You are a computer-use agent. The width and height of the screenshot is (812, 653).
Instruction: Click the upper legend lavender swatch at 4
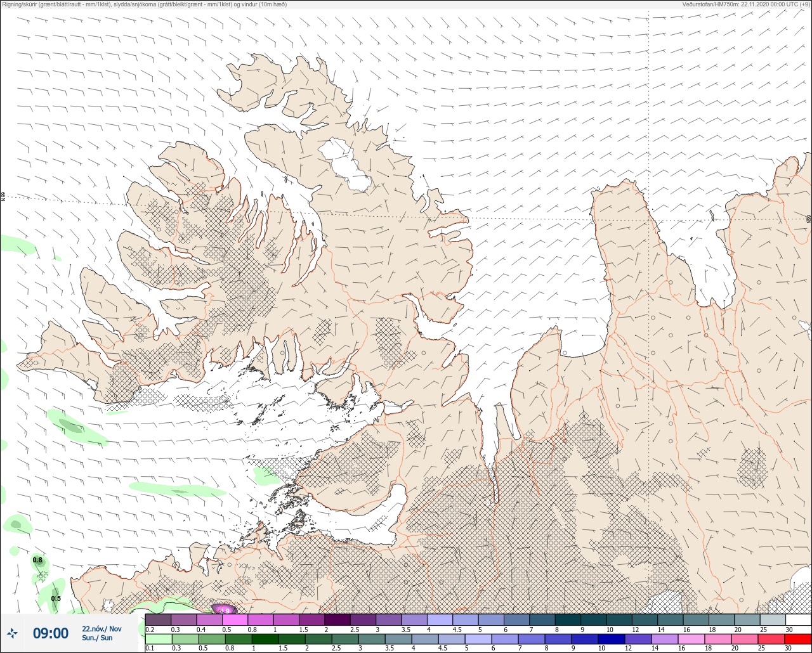(x=440, y=619)
